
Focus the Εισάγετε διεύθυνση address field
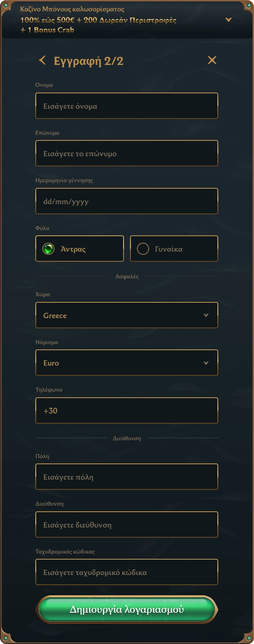(x=127, y=525)
